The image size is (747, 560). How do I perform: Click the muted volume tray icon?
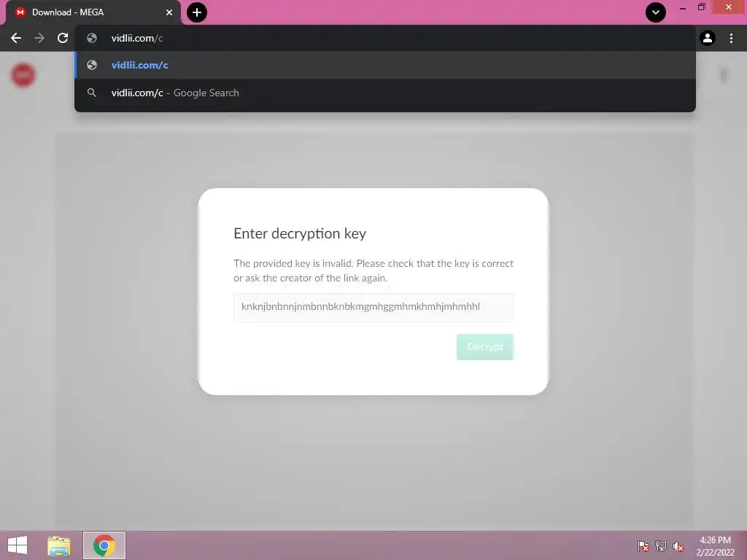678,546
